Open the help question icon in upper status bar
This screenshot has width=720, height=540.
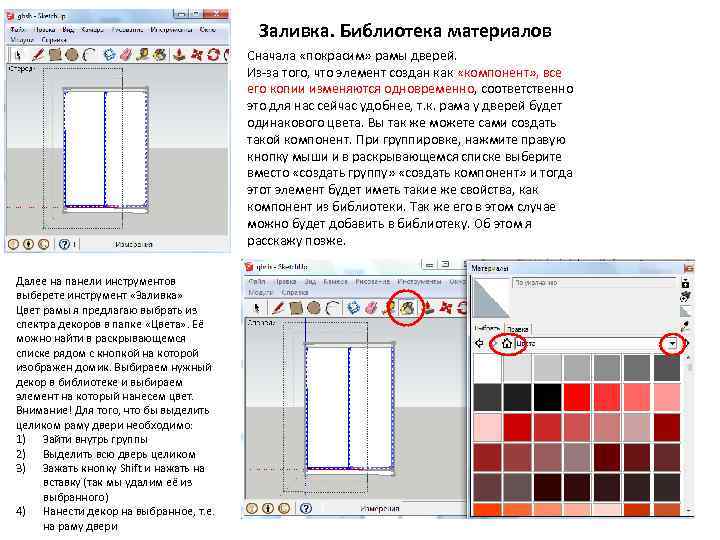click(64, 244)
